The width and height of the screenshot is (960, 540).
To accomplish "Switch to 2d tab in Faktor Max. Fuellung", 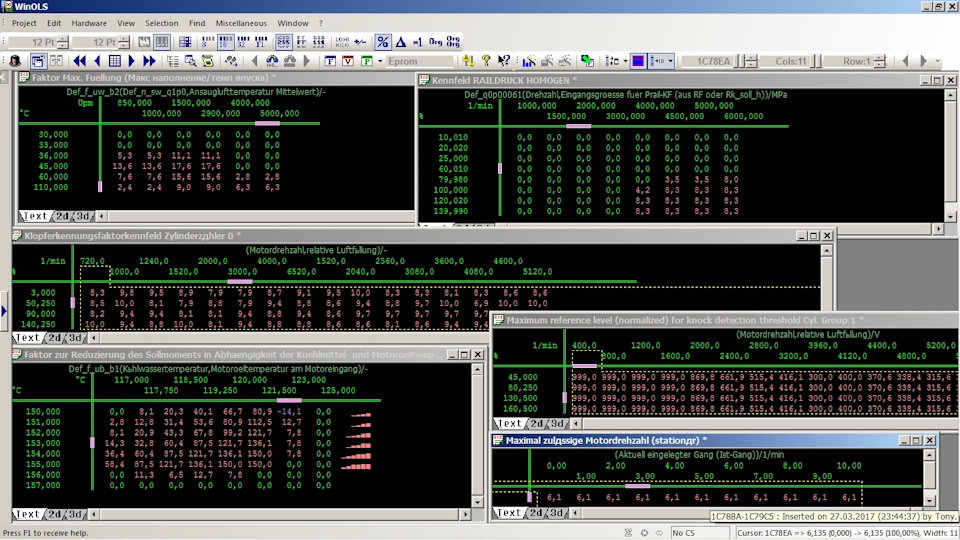I will tap(62, 216).
